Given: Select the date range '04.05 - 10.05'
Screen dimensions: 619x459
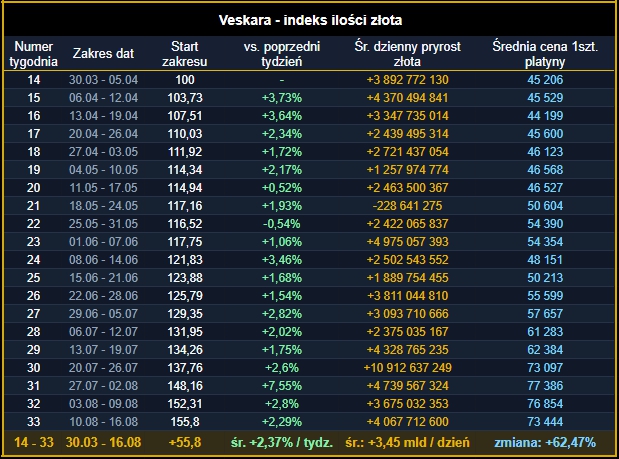Looking at the screenshot, I should pyautogui.click(x=103, y=170).
